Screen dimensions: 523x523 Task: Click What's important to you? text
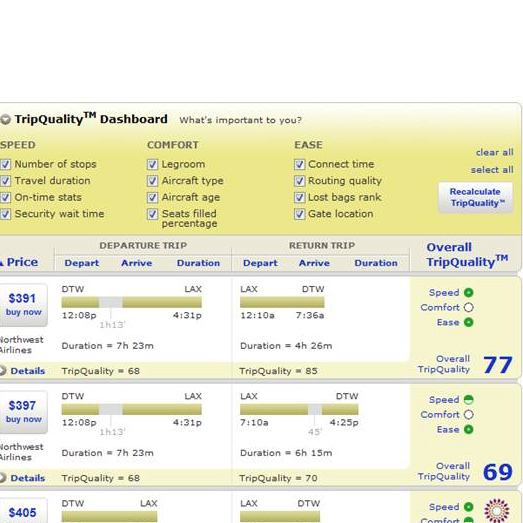tap(240, 120)
